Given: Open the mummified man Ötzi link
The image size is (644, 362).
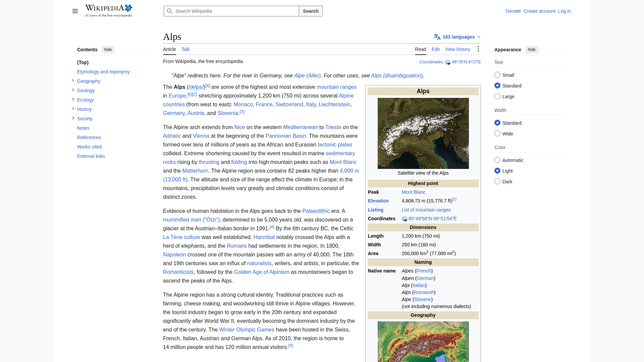Looking at the screenshot, I should [x=191, y=220].
